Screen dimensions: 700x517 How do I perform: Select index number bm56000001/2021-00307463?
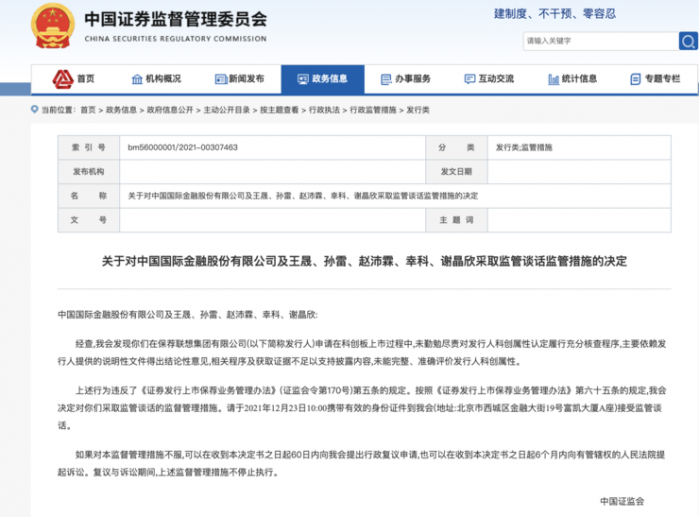tap(183, 147)
